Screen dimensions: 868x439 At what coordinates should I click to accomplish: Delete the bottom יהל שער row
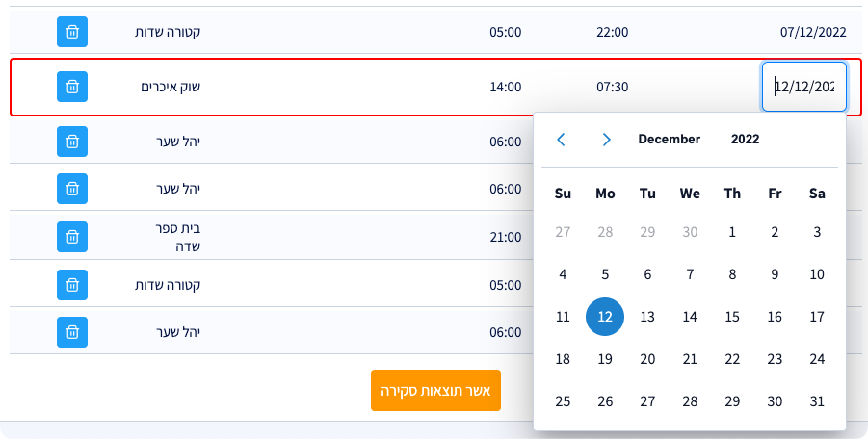click(x=72, y=332)
